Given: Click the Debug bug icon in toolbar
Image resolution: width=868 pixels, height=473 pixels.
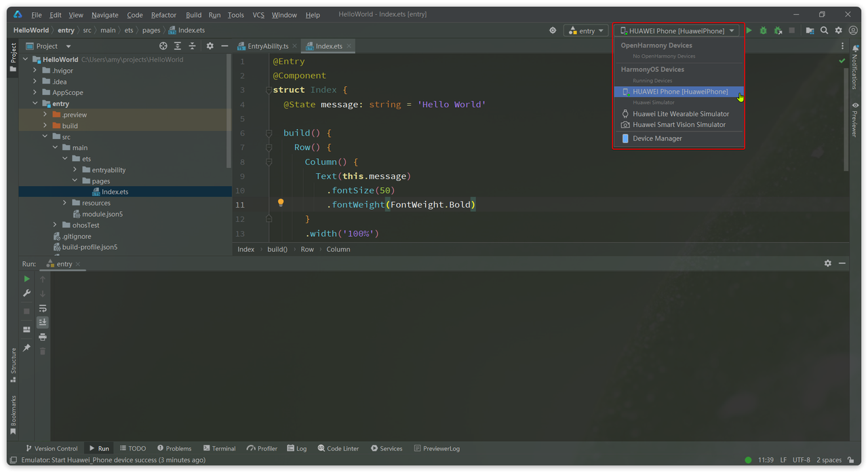Looking at the screenshot, I should (x=764, y=31).
